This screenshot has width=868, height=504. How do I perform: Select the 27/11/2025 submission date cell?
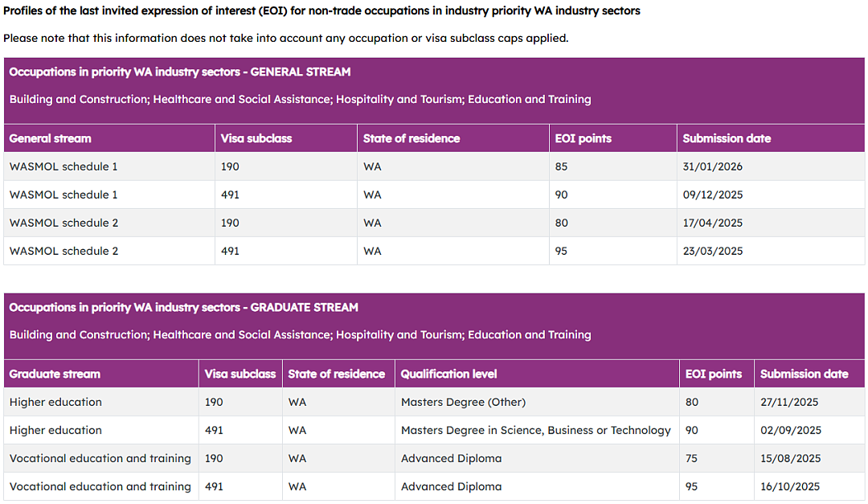pyautogui.click(x=809, y=402)
